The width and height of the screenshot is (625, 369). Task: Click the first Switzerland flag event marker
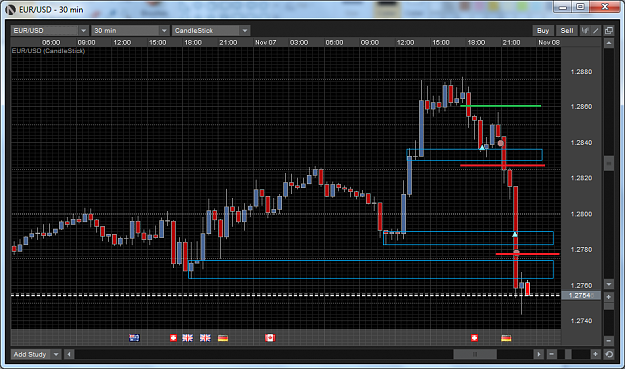pos(173,338)
